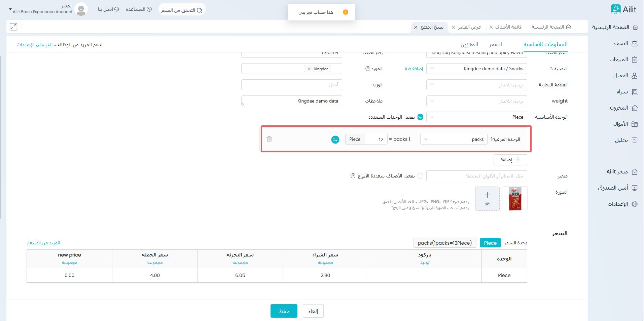Enable تفعيل الأصناف متعددة الأنواع checkbox

[420, 176]
